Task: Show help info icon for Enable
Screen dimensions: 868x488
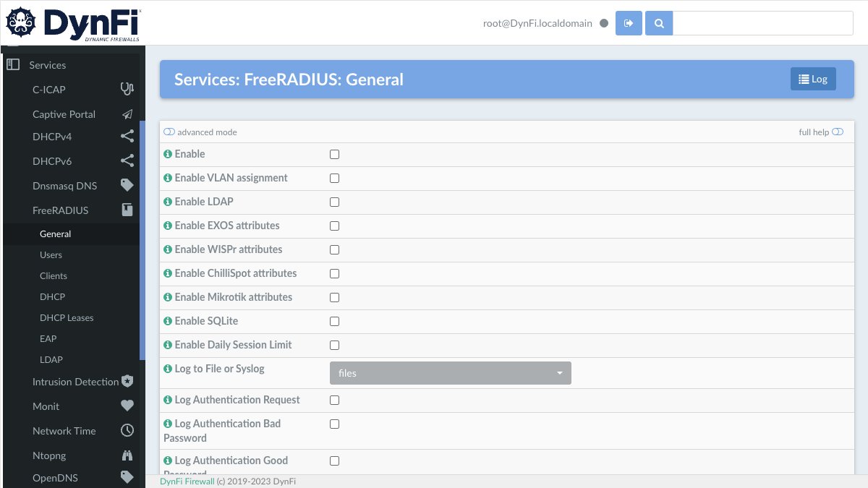Action: tap(168, 154)
